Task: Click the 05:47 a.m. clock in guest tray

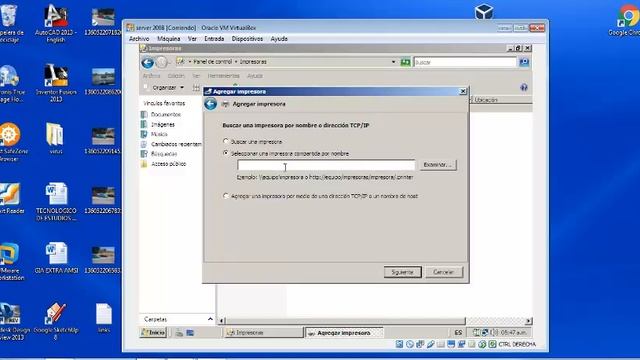Action: coord(513,333)
